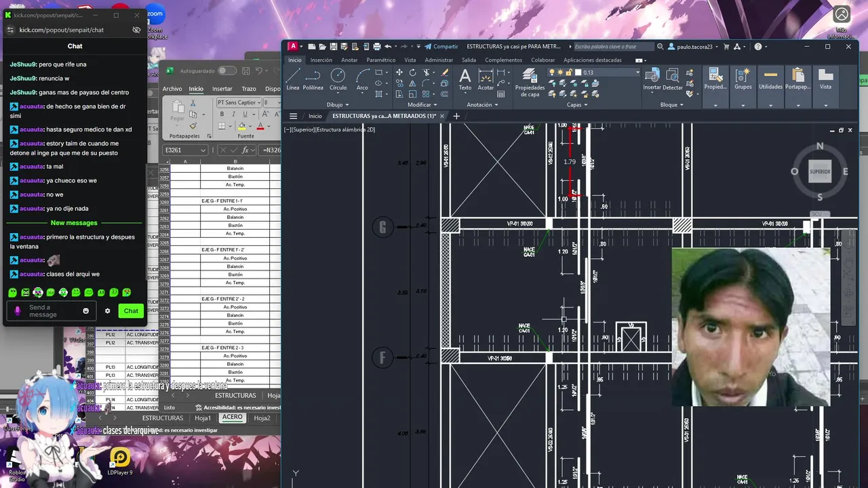Switch to the Hoja2 sheet tab

tap(262, 418)
